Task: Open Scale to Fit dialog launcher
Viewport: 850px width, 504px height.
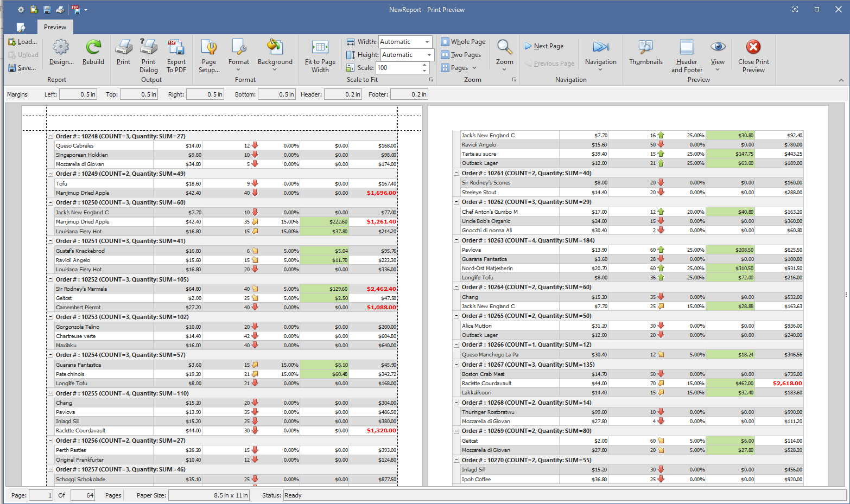Action: (432, 80)
